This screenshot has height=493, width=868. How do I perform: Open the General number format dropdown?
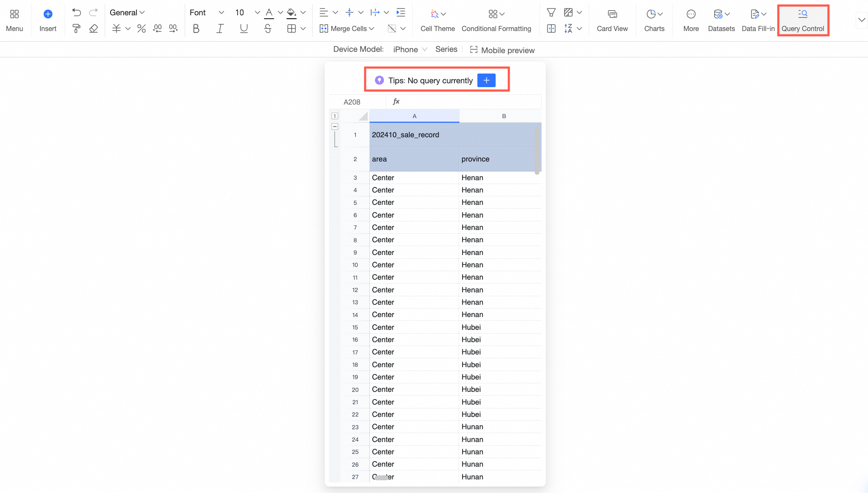click(x=127, y=12)
